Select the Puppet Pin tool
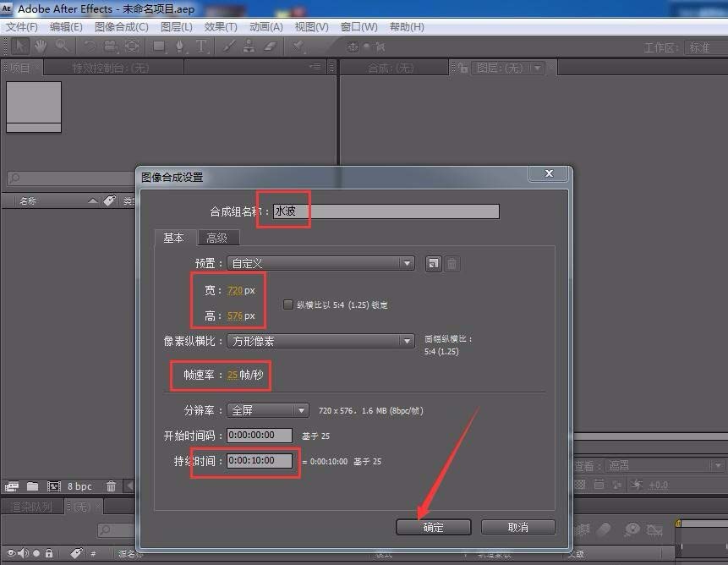Image resolution: width=728 pixels, height=565 pixels. pyautogui.click(x=298, y=46)
